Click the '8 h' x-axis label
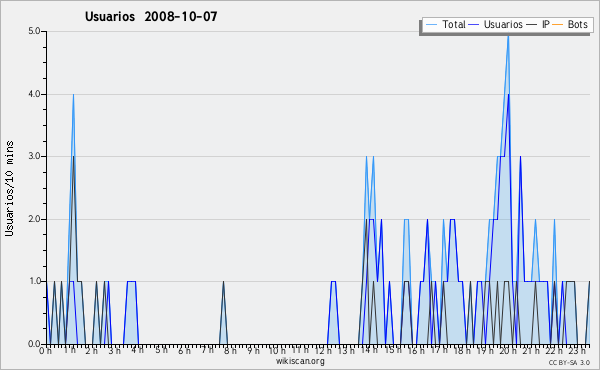The image size is (600, 370). (x=230, y=351)
